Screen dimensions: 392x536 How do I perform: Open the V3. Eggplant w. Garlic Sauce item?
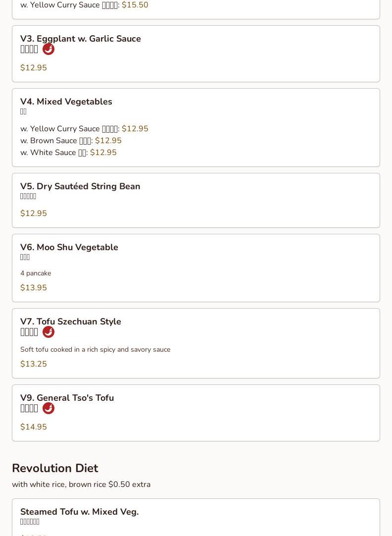pyautogui.click(x=81, y=39)
